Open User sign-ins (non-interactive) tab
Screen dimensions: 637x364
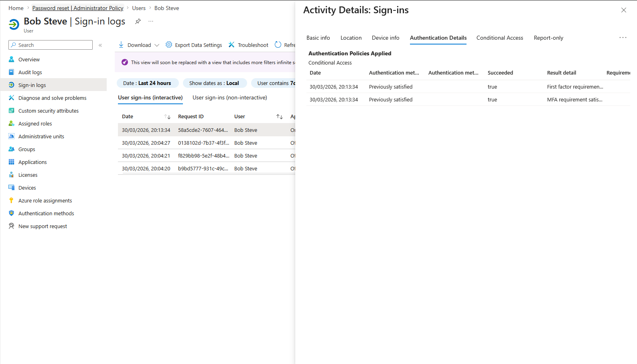pos(229,98)
